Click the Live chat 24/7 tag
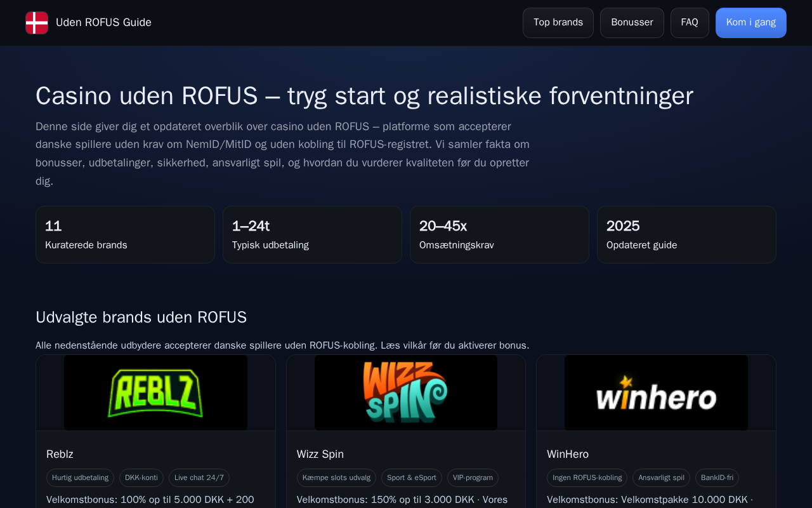This screenshot has height=508, width=812. point(199,478)
